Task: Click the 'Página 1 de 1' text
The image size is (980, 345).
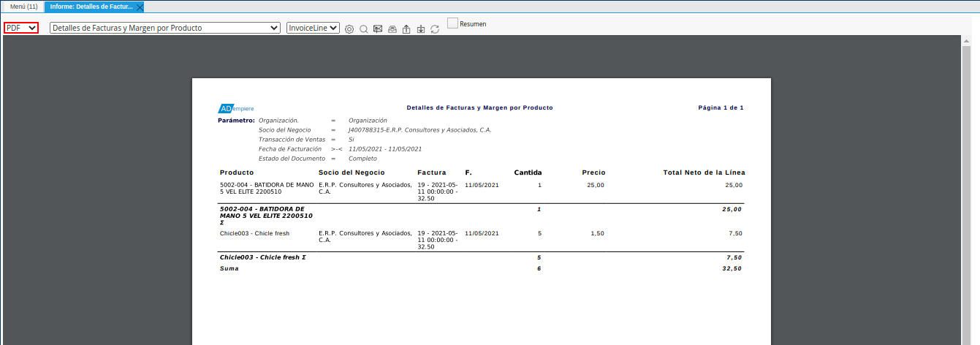Action: pos(721,107)
